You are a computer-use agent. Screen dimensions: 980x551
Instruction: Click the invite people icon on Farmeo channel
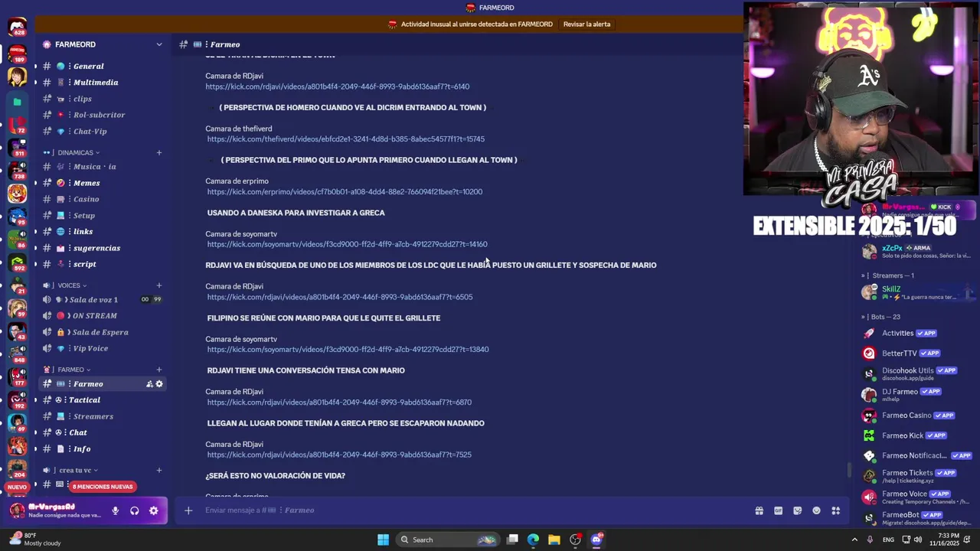149,384
